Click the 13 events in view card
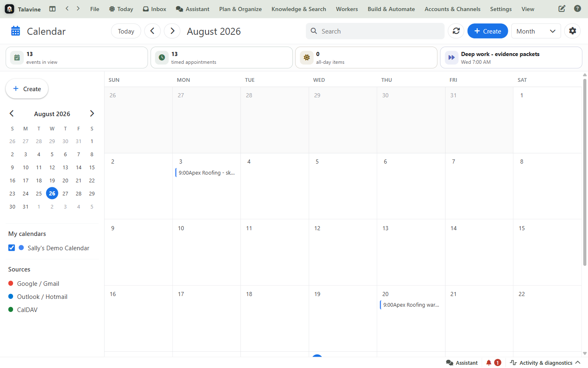The image size is (588, 368). [x=77, y=58]
